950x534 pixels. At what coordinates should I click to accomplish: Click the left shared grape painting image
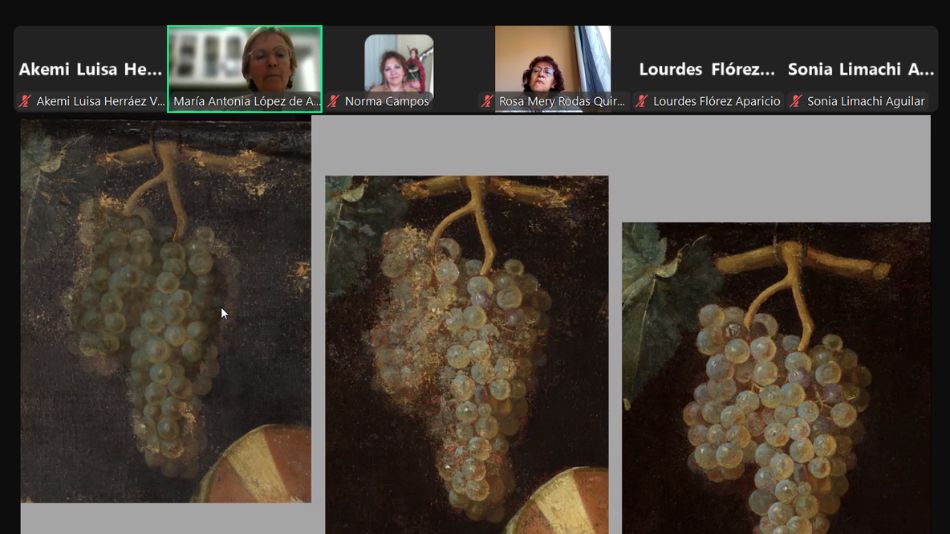point(166,311)
